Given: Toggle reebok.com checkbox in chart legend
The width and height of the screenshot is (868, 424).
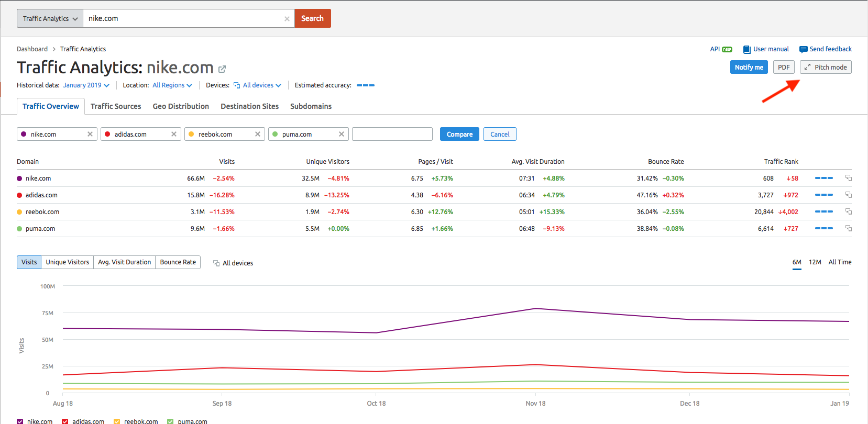Looking at the screenshot, I should tap(117, 421).
